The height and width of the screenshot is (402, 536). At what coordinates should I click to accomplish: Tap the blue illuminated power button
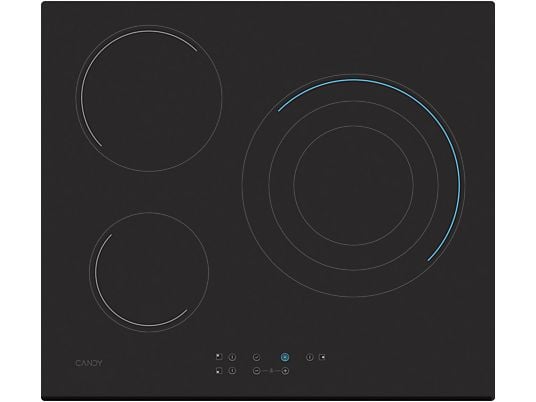coord(285,358)
